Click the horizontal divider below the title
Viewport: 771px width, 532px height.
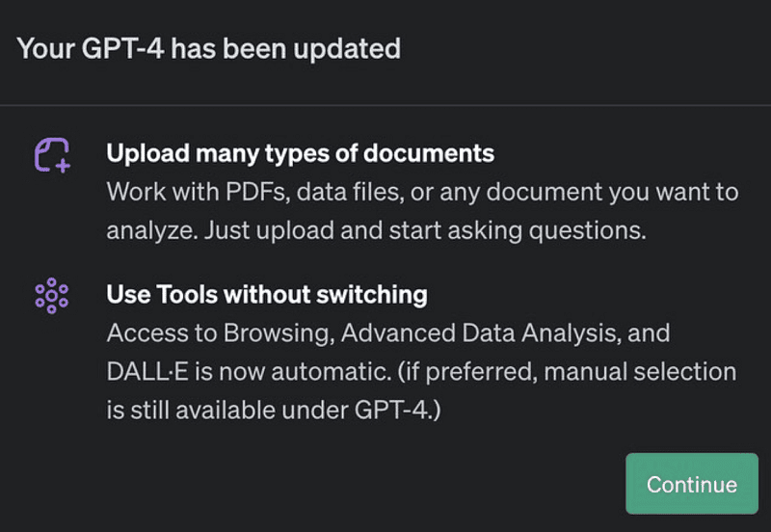coord(385,105)
